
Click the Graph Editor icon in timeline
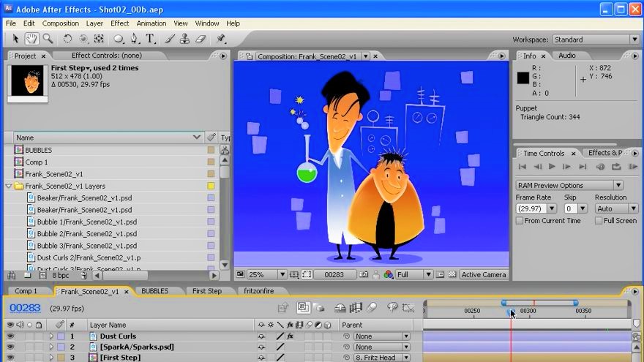point(408,307)
